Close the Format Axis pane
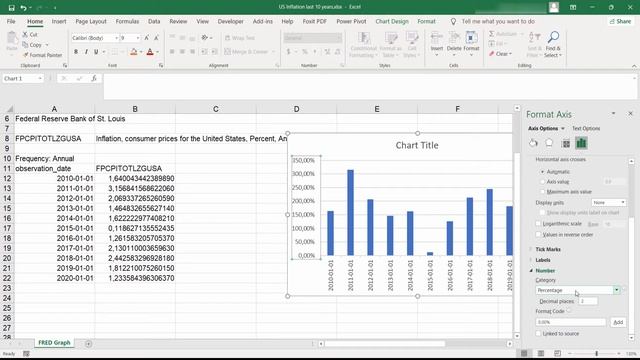 (630, 113)
